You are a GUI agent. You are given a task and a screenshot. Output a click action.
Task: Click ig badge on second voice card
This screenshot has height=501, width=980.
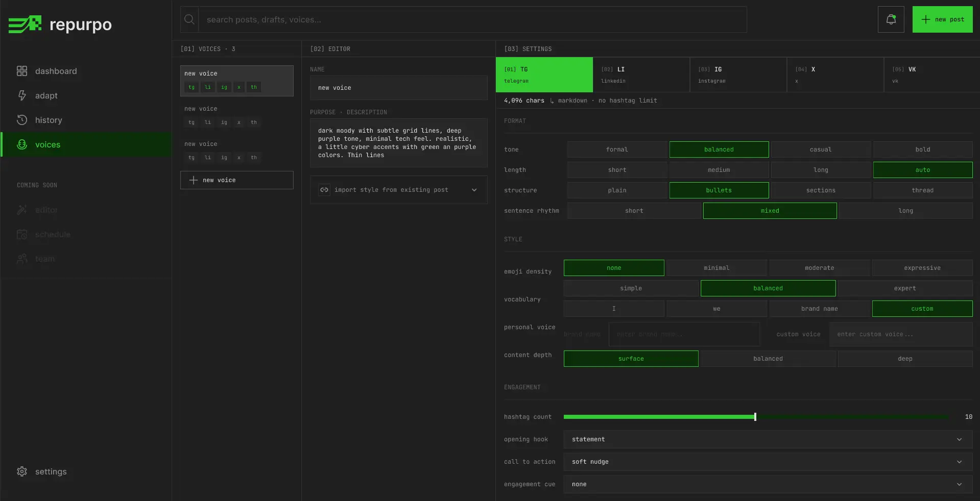point(224,122)
